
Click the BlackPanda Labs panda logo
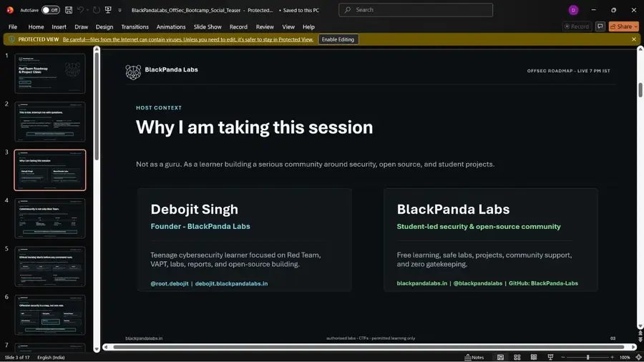(x=133, y=72)
